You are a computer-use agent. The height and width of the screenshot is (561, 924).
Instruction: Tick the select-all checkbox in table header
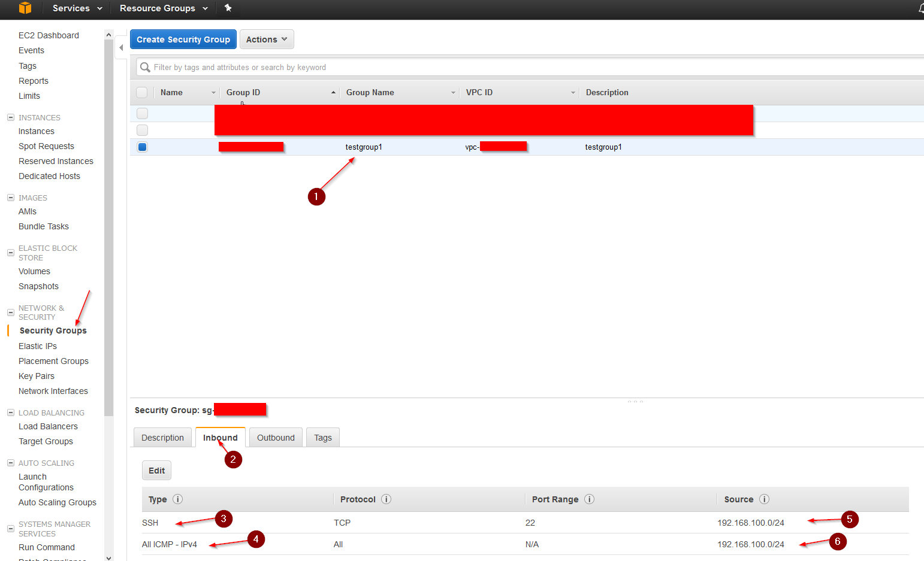click(142, 92)
